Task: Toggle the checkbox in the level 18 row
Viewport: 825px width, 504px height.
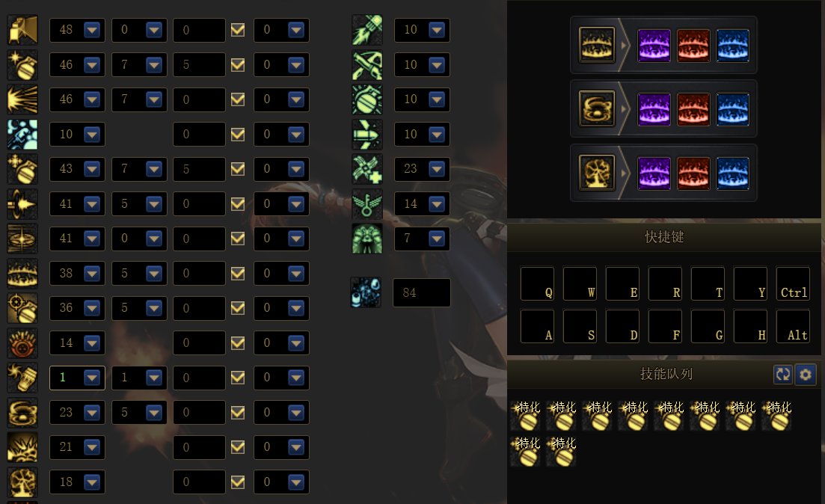Action: [238, 482]
